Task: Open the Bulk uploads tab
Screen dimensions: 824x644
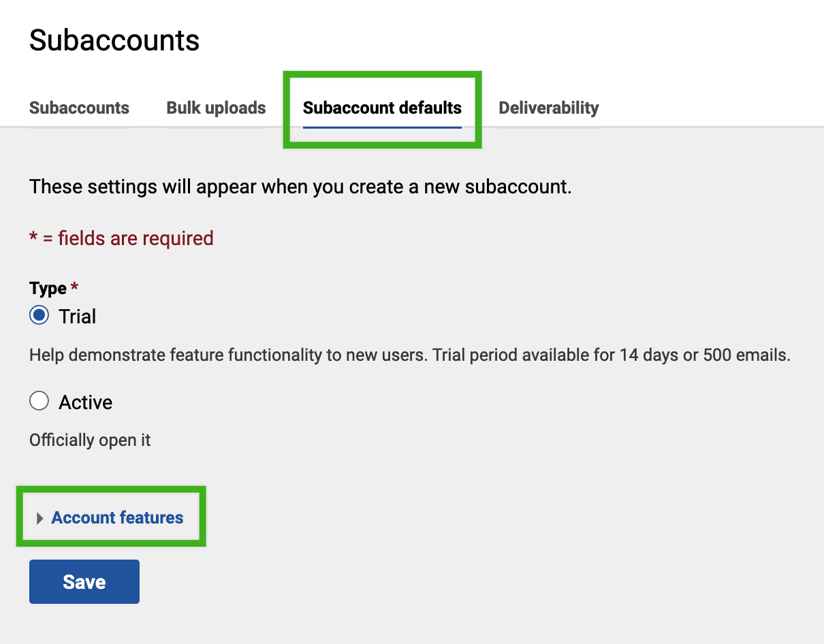Action: click(x=216, y=108)
